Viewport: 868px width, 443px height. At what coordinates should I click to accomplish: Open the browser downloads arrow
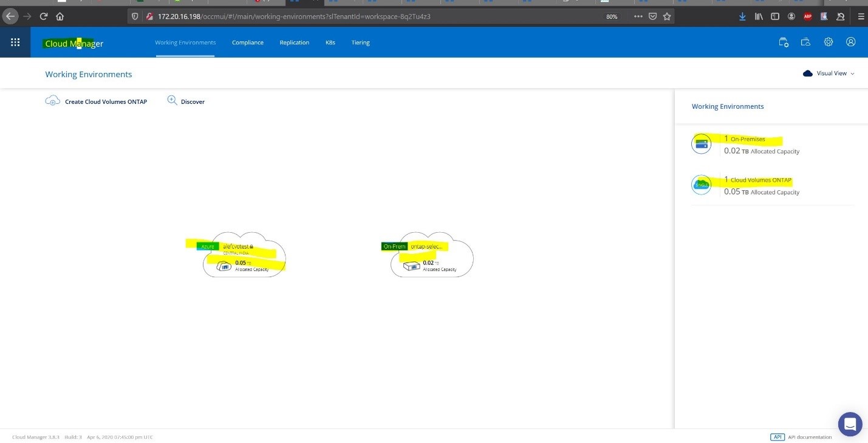pyautogui.click(x=742, y=16)
